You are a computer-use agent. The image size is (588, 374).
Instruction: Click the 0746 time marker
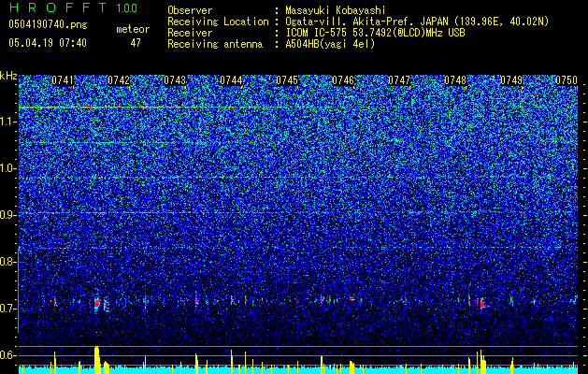tap(343, 80)
